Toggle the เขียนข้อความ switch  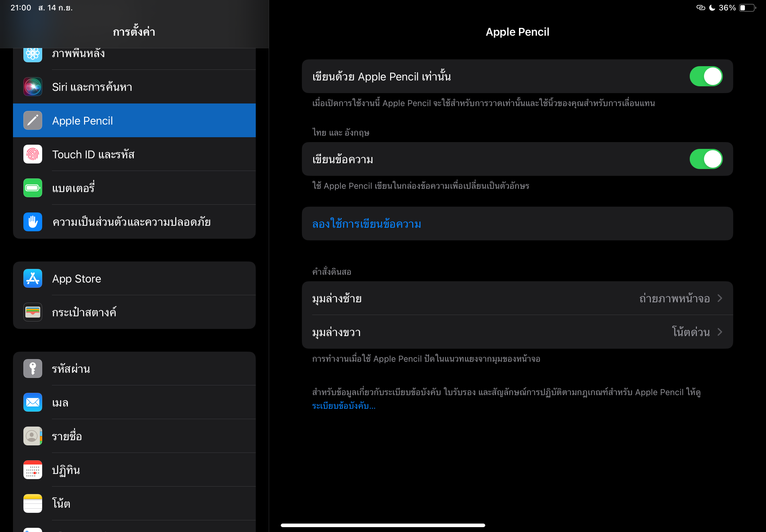[x=706, y=159]
